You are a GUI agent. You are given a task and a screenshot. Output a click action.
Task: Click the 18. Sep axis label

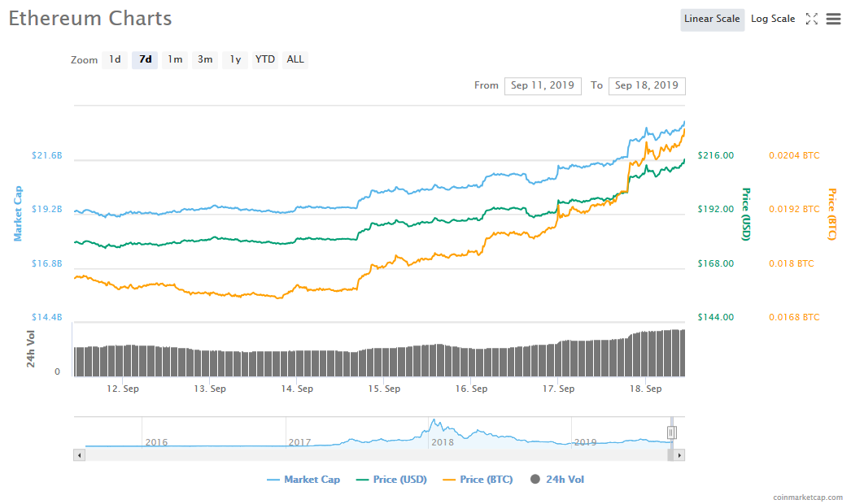[x=645, y=389]
